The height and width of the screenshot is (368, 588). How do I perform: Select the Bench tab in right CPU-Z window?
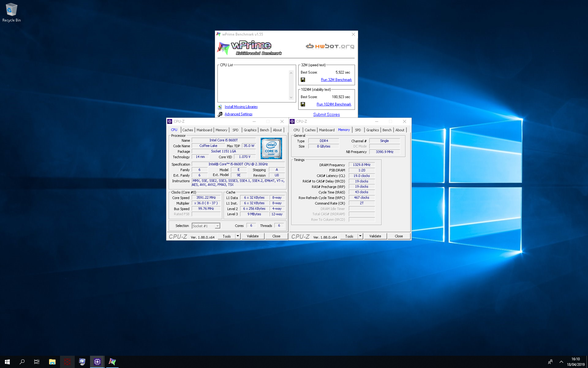coord(387,130)
